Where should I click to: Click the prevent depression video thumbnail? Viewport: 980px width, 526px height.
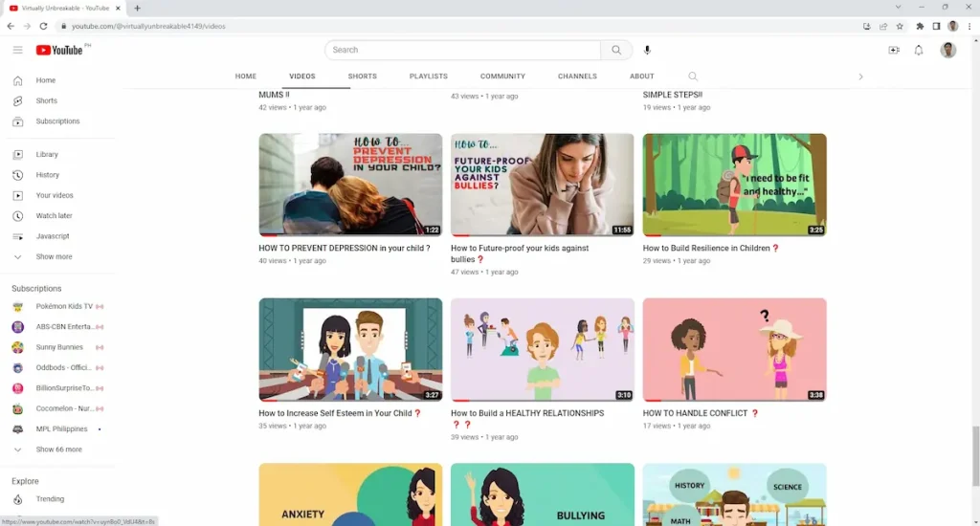pyautogui.click(x=350, y=185)
